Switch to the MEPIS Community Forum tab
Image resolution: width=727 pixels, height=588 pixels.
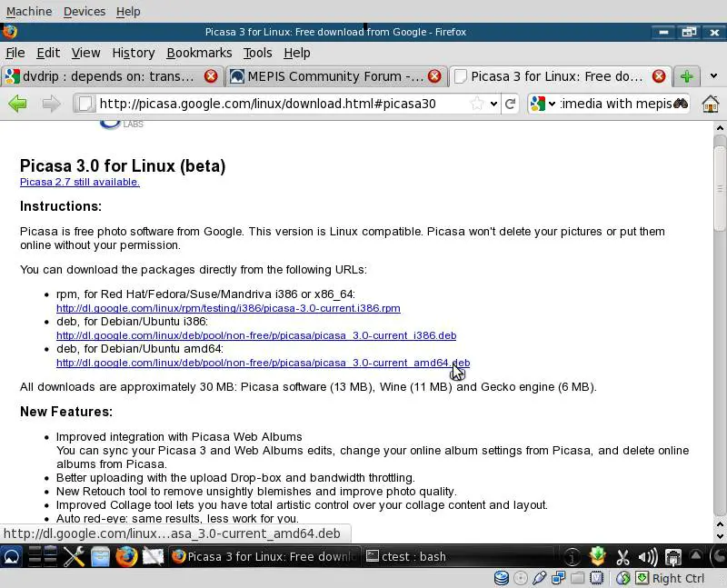click(x=335, y=76)
